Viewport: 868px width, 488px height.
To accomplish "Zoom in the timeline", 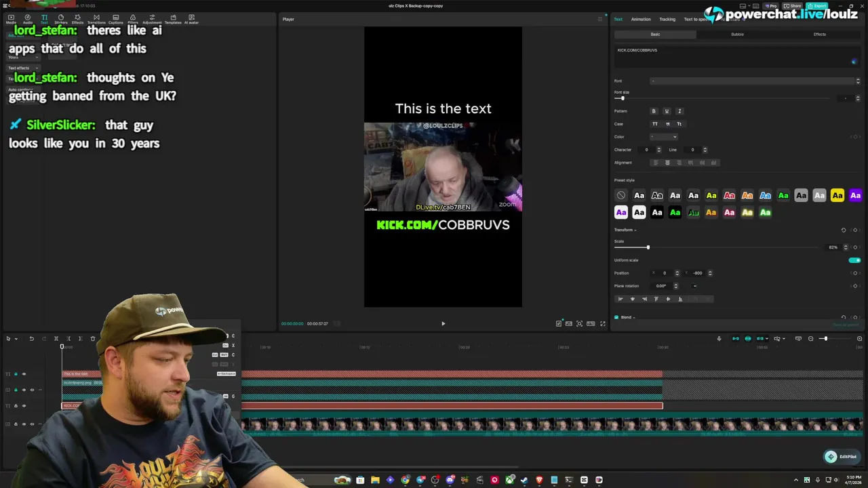I will (859, 339).
